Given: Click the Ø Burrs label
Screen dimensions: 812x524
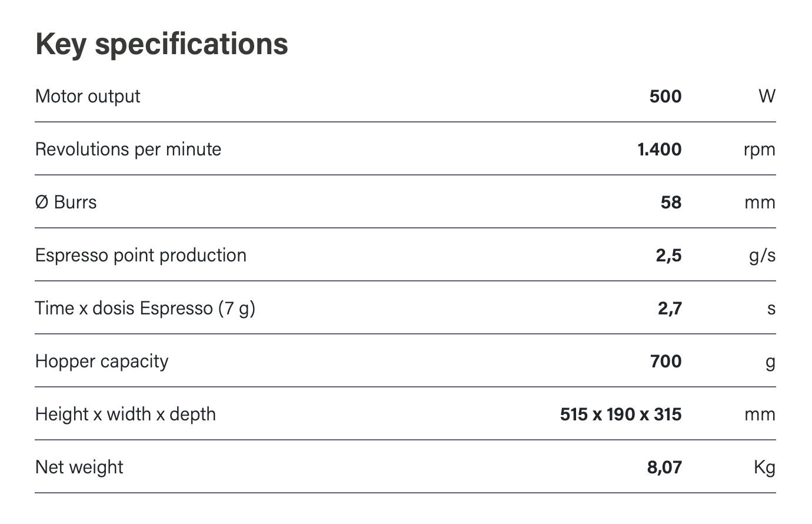Looking at the screenshot, I should click(x=66, y=202).
